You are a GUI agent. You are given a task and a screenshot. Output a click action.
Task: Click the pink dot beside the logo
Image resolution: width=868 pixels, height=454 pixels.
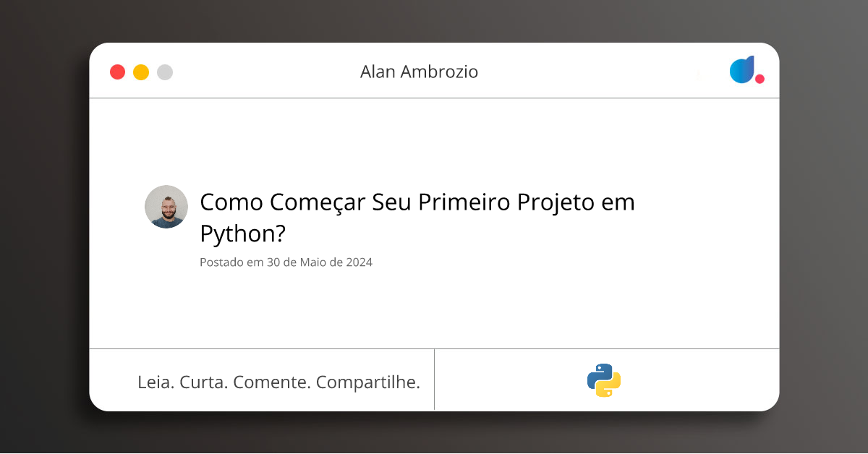pos(759,79)
